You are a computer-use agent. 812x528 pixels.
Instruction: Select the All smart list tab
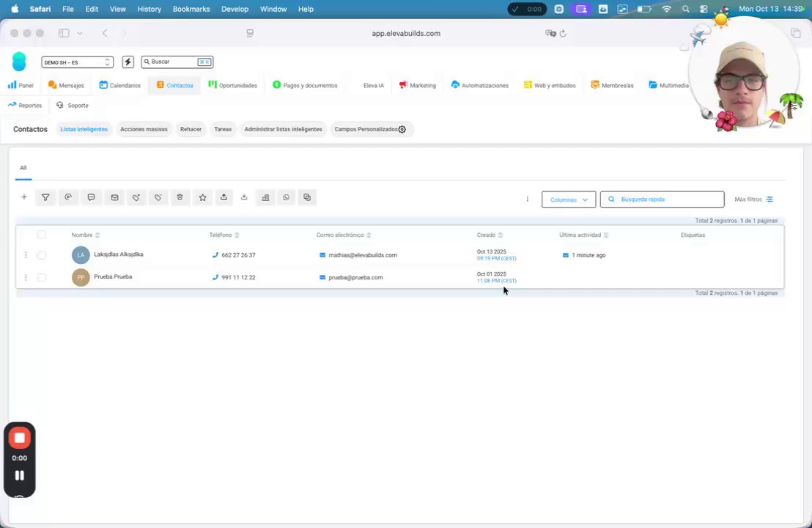23,168
